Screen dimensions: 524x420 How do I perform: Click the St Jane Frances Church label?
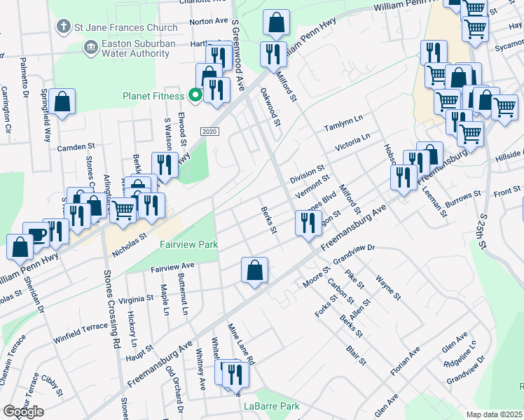pos(125,27)
